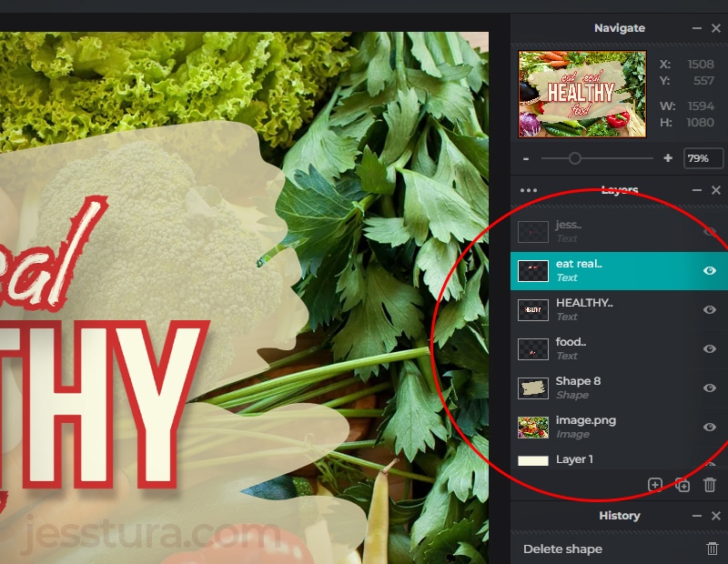Image resolution: width=728 pixels, height=564 pixels.
Task: Zoom in with the plus button
Action: [668, 158]
